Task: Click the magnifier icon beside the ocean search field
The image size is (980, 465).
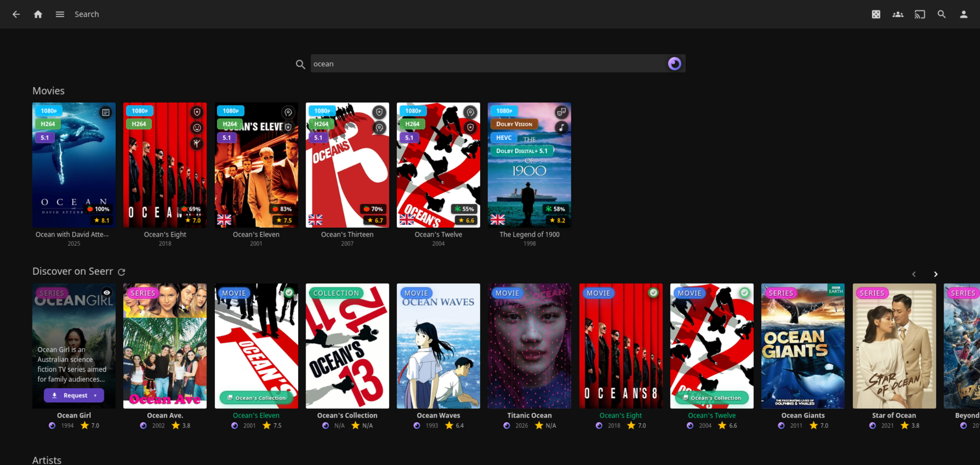Action: (x=300, y=64)
